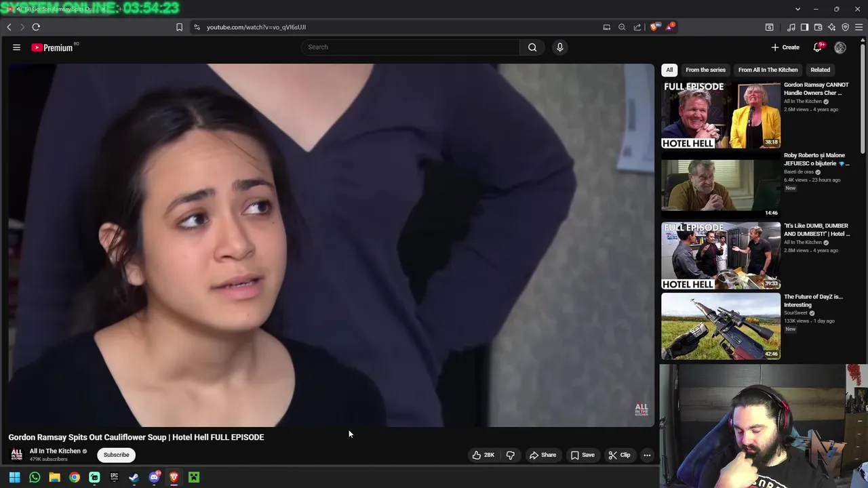Select the Related chip
This screenshot has width=868, height=488.
tap(820, 70)
